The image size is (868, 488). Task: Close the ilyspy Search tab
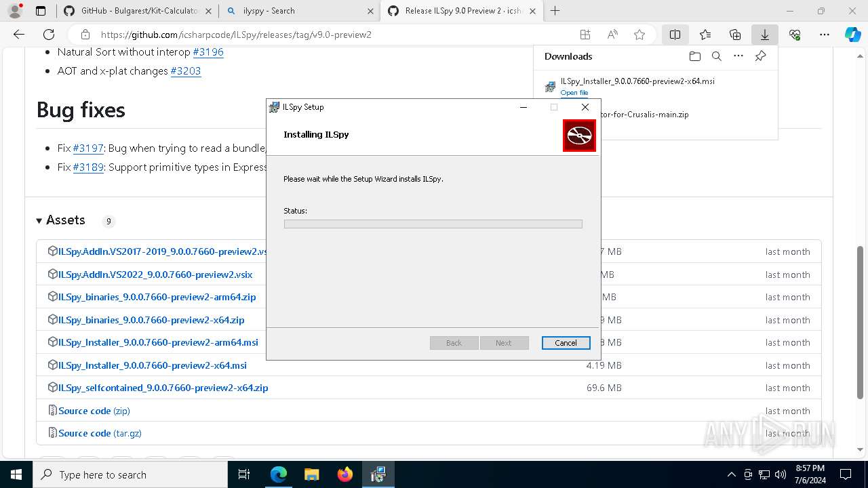(370, 11)
